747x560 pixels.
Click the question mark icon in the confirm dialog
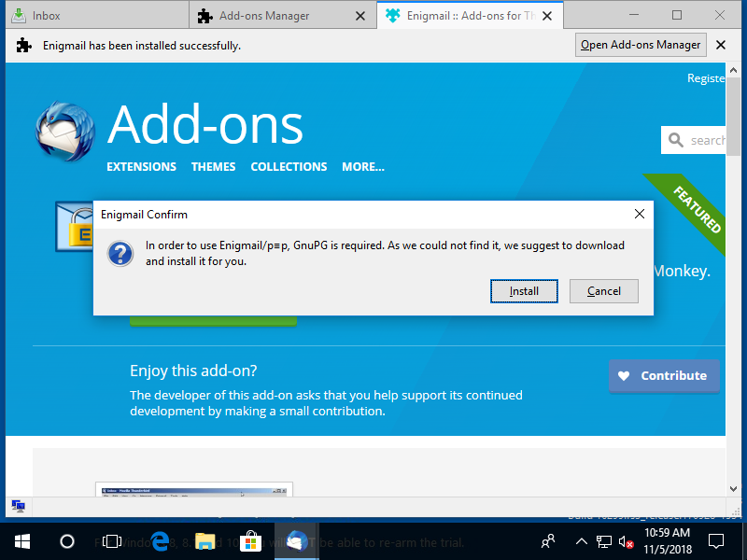tap(120, 253)
